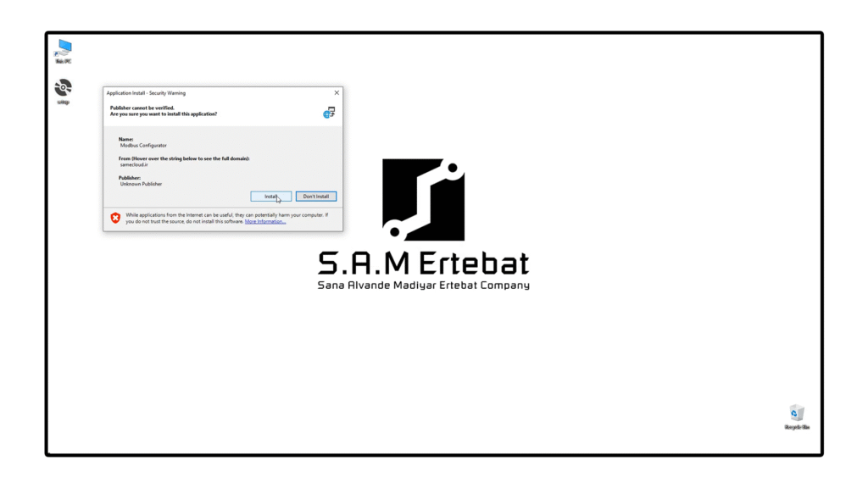Click the S.A.M Ertebat logo graphic
Viewport: 868px width, 488px height.
coord(423,199)
